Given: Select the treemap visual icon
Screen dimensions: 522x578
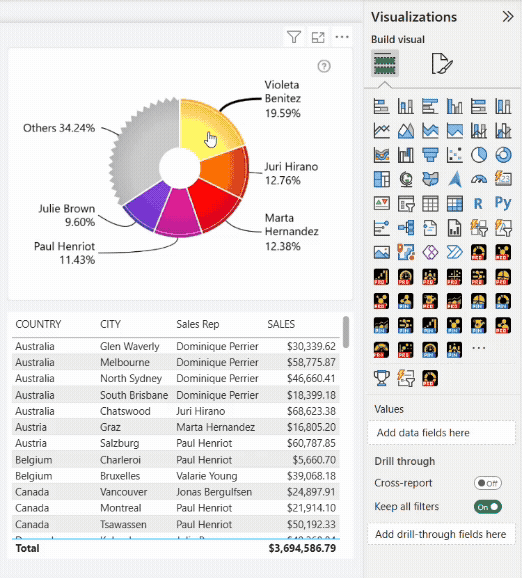Looking at the screenshot, I should click(x=381, y=180).
